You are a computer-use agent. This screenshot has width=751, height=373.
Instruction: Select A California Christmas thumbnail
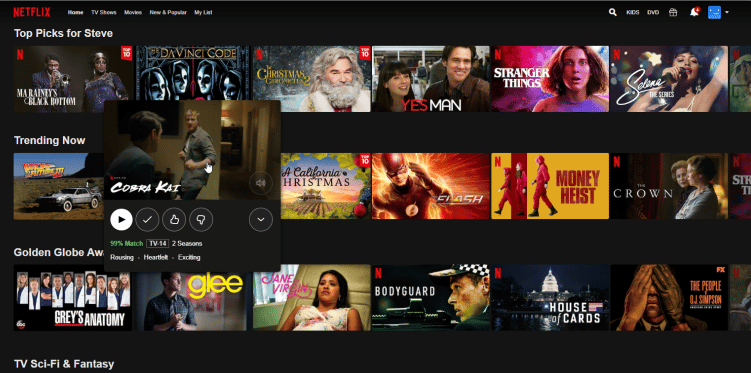pyautogui.click(x=326, y=186)
